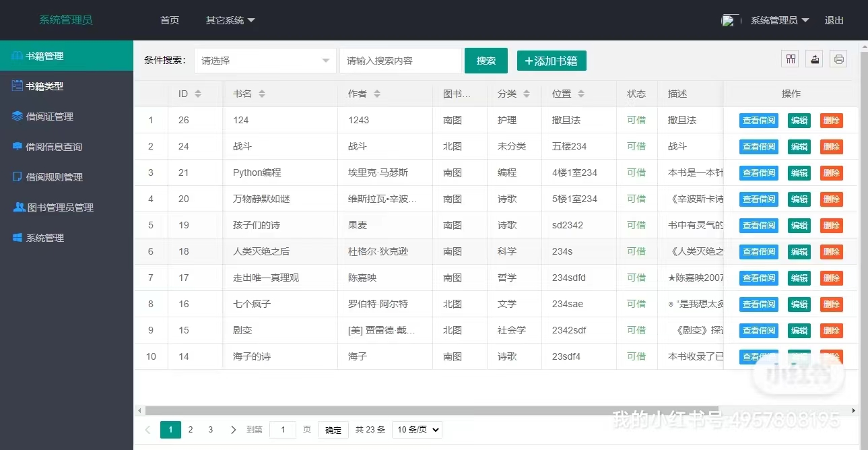Click the print table icon

838,59
